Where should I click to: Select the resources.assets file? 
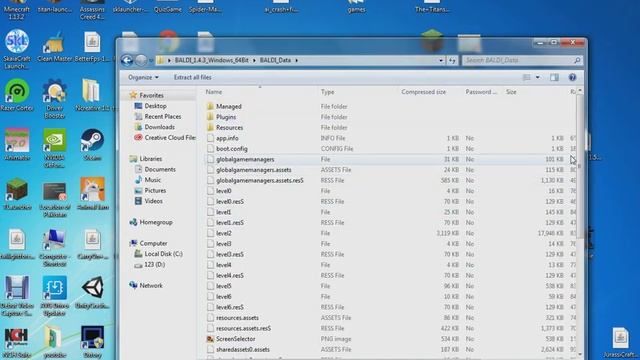click(237, 318)
